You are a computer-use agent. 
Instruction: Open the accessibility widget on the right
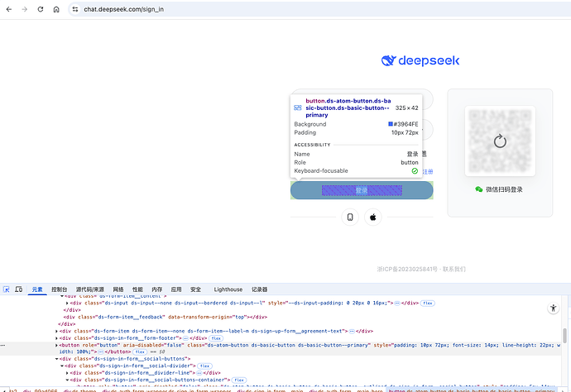(554, 308)
